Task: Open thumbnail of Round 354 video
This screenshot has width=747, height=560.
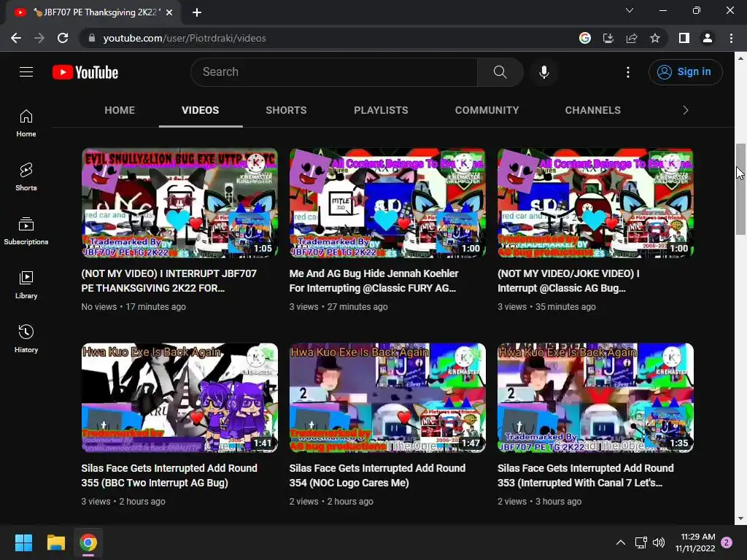Action: point(387,397)
